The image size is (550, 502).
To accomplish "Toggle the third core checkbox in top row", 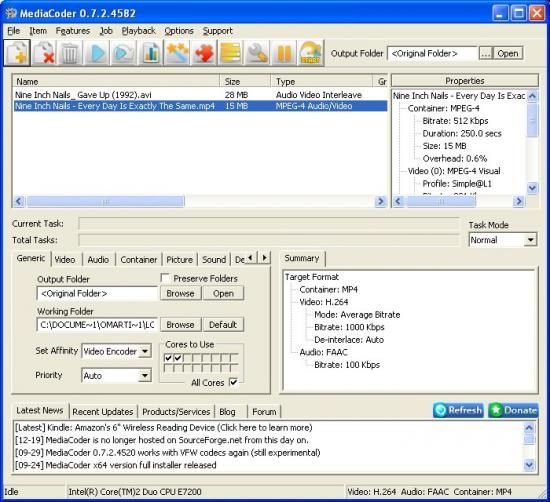I will point(188,358).
